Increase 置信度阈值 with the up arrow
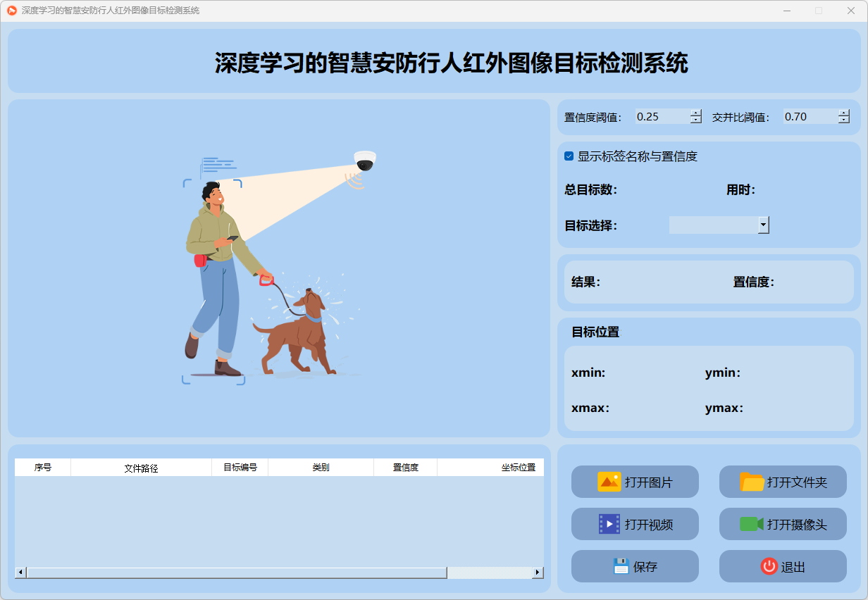868x600 pixels. (696, 113)
